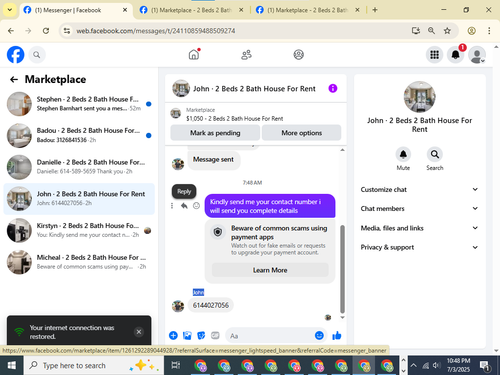500x375 pixels.
Task: Switch to the third Marketplace browser tab
Action: pyautogui.click(x=308, y=10)
